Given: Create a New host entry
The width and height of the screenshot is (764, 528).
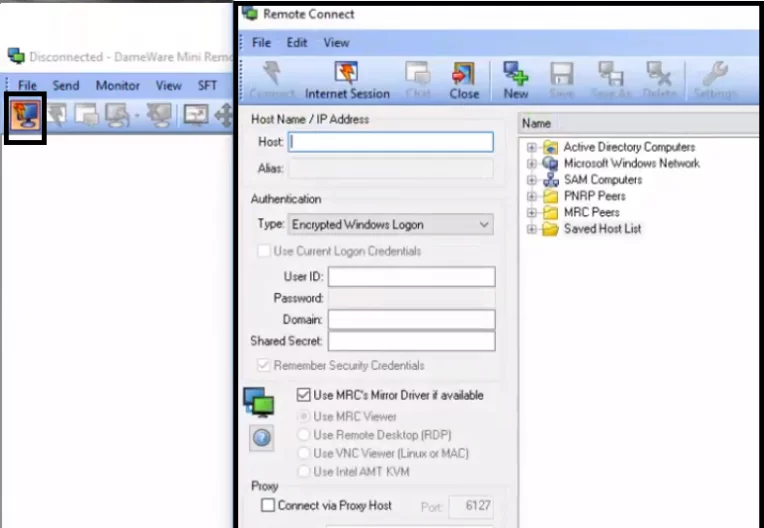Looking at the screenshot, I should pos(516,80).
